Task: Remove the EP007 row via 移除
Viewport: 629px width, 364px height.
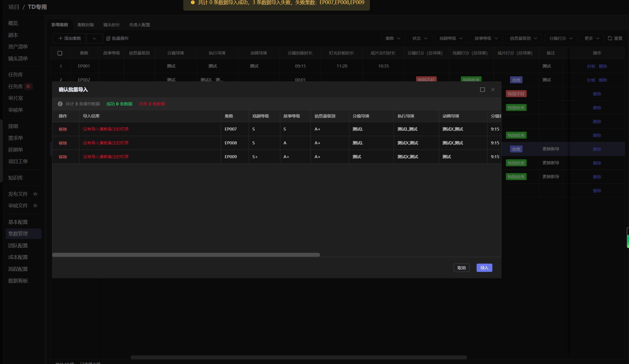Action: pos(63,129)
